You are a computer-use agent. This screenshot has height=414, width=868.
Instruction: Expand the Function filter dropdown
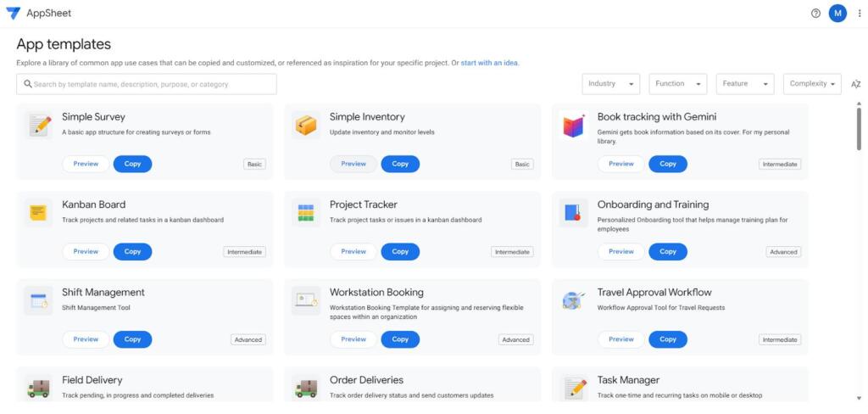pyautogui.click(x=677, y=84)
